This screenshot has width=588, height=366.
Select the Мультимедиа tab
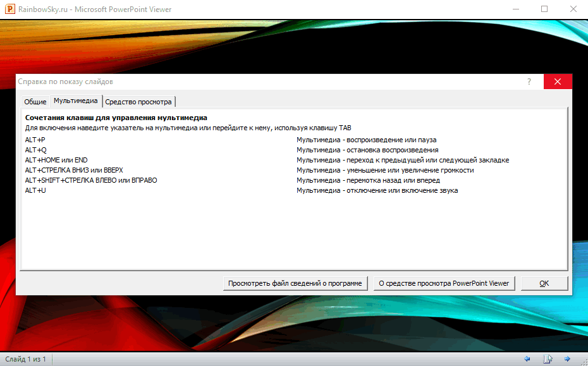(76, 101)
